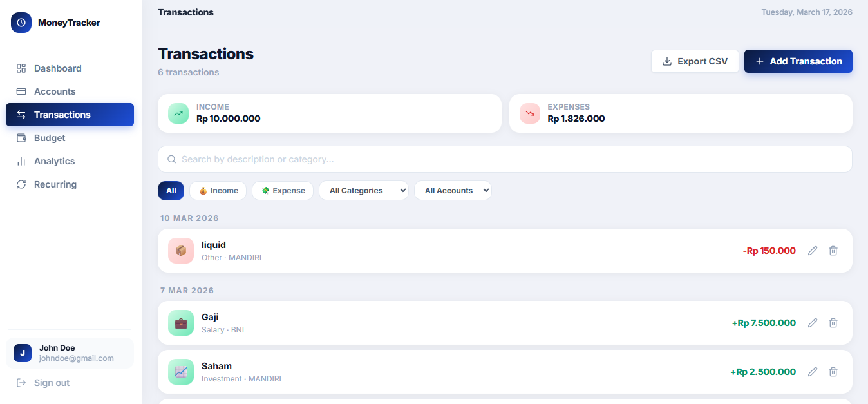Click the Gaji transaction name
This screenshot has width=868, height=404.
(210, 317)
